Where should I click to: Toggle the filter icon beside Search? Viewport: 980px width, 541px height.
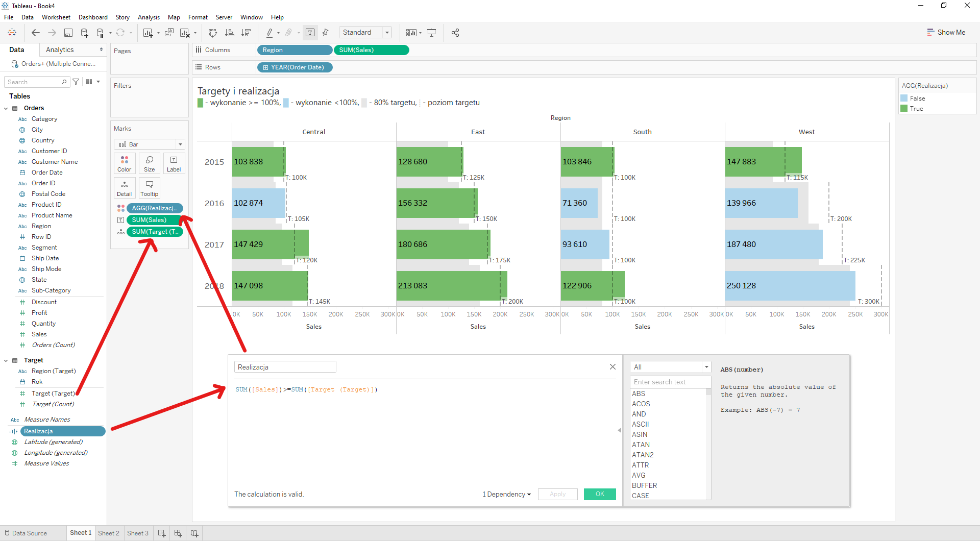click(76, 82)
